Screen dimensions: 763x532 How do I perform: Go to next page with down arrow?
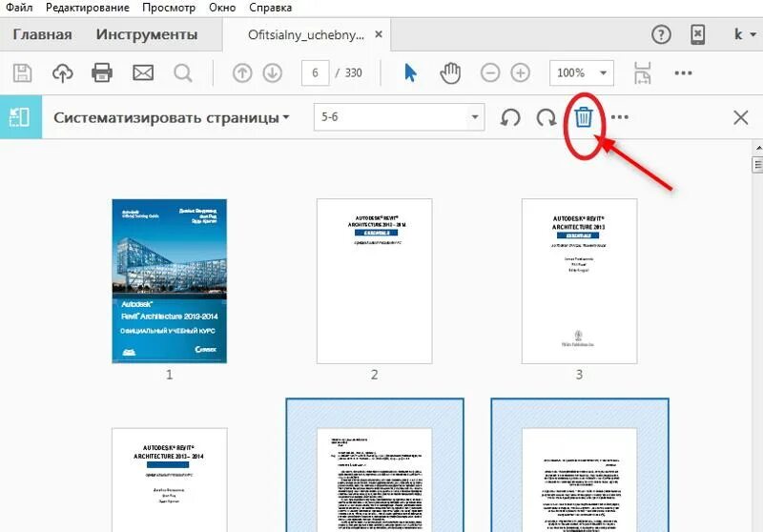[273, 73]
